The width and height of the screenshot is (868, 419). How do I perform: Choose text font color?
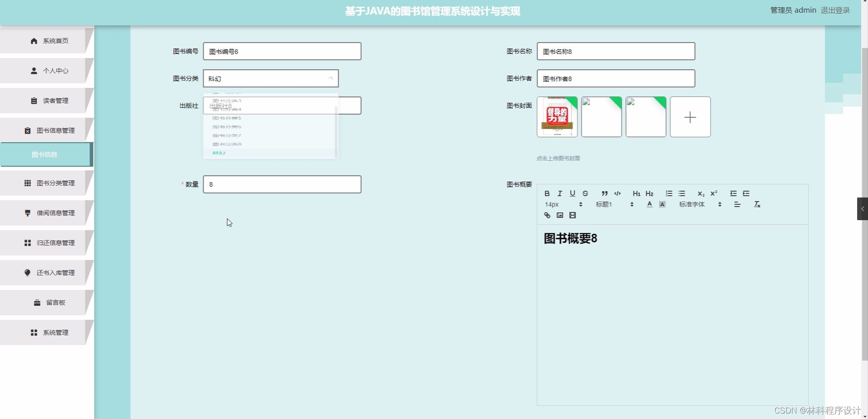click(649, 204)
